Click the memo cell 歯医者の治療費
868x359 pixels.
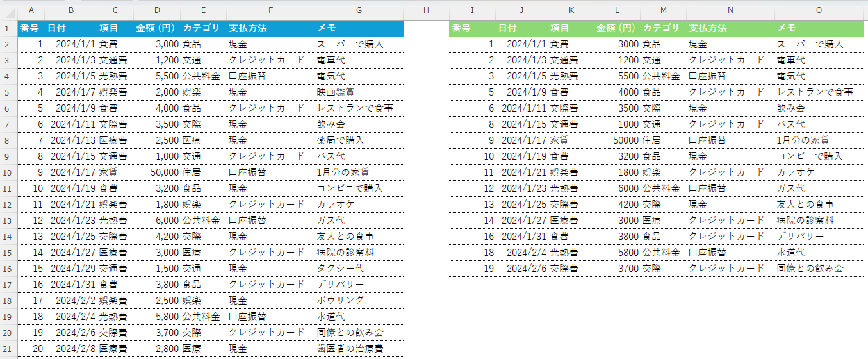[x=350, y=349]
